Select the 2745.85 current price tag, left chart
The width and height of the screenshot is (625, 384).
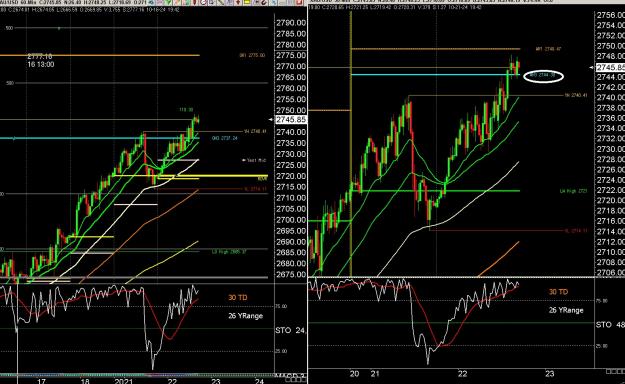(291, 120)
